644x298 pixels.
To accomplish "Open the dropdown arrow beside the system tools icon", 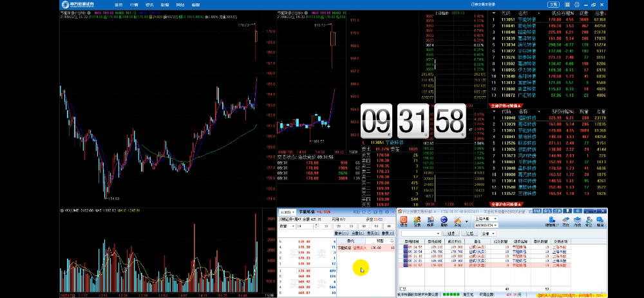I will [x=466, y=221].
